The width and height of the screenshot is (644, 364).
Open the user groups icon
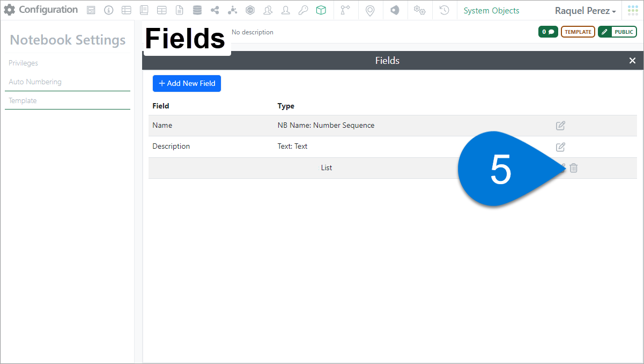(x=268, y=10)
